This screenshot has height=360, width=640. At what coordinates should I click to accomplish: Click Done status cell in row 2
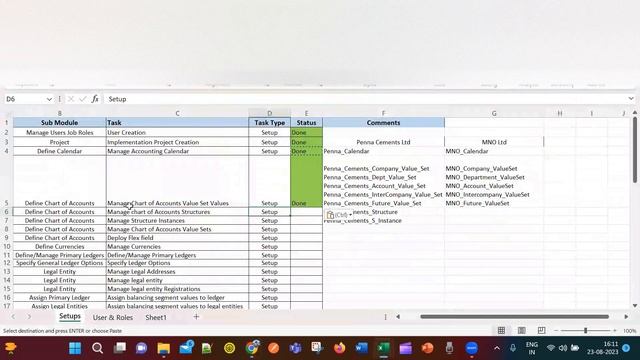click(306, 133)
